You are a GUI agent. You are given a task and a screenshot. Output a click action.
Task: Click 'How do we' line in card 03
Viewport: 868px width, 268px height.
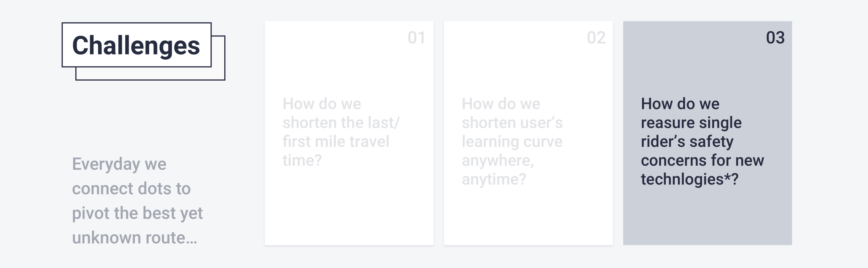[680, 104]
